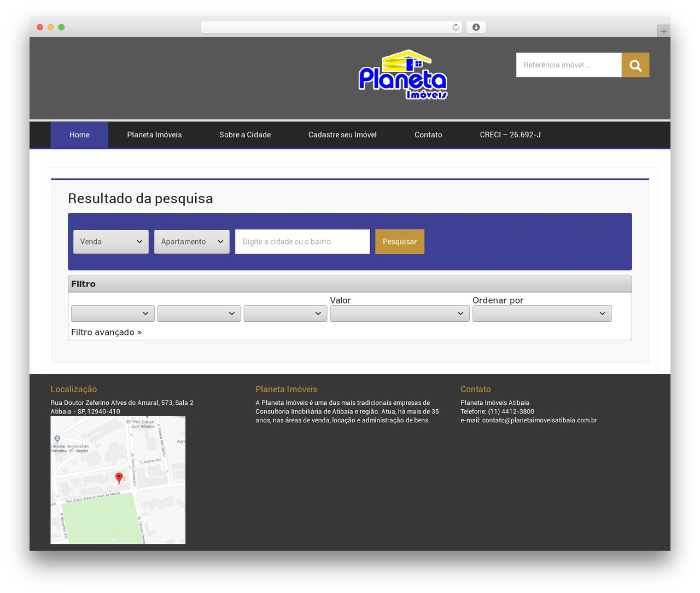Image resolution: width=700 pixels, height=593 pixels.
Task: Open Cadastre seu Imóvel menu item
Action: click(x=342, y=135)
